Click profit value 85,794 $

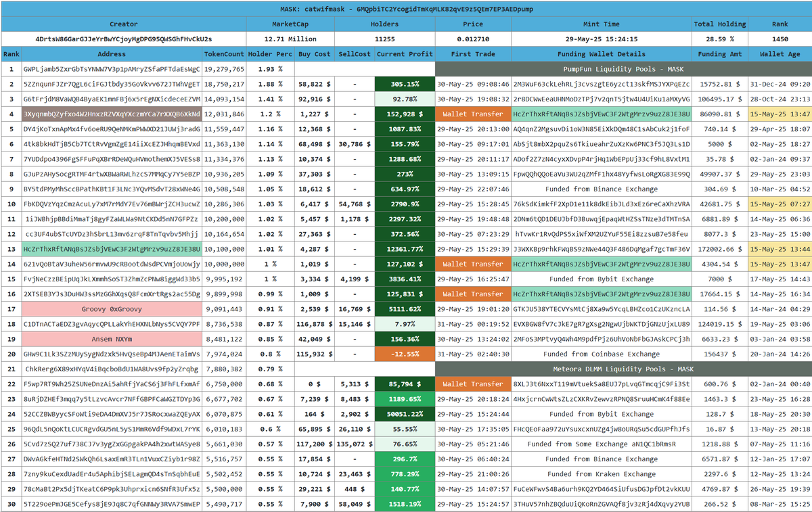tap(404, 383)
